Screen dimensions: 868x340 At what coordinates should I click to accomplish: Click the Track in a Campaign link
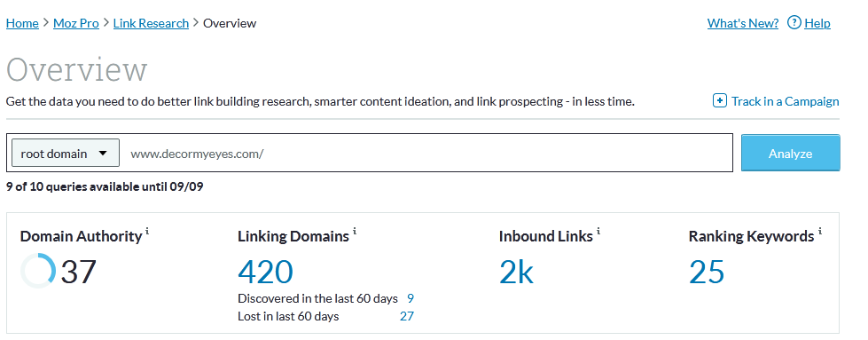coord(785,101)
